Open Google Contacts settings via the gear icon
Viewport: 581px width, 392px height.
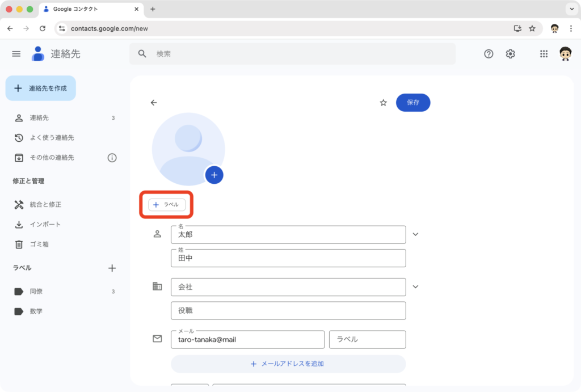(x=510, y=53)
